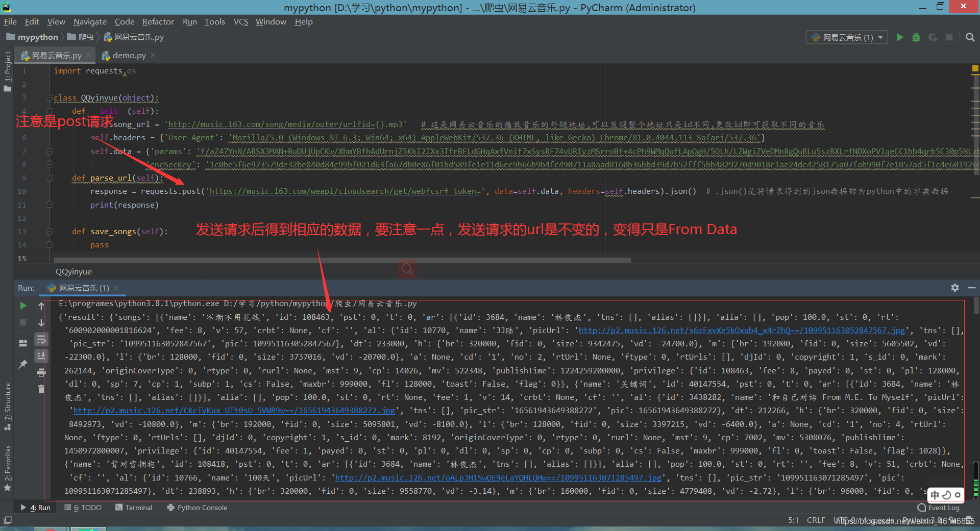Screen dimensions: 980x531
Task: Restore layout in the Run panel
Action: point(23,343)
